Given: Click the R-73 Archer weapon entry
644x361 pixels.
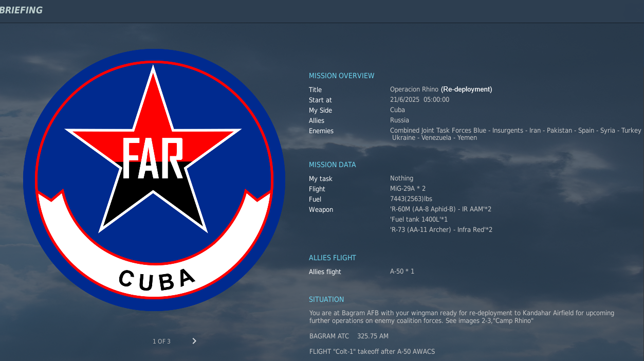Looking at the screenshot, I should click(x=441, y=230).
